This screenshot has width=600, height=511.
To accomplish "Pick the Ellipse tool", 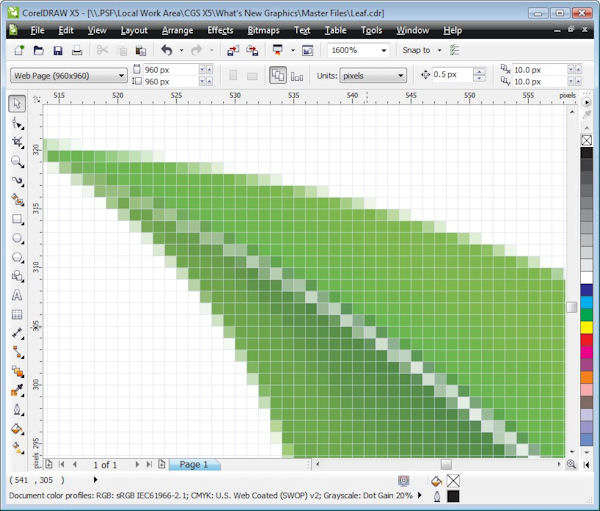I will pos(17,238).
